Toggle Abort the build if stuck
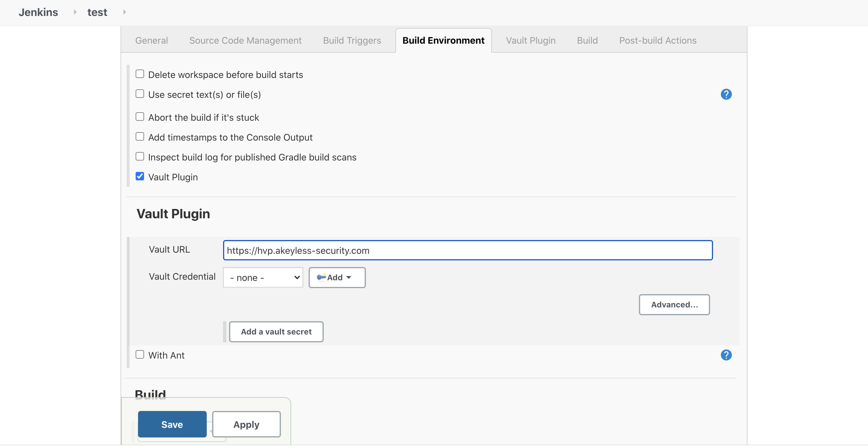 pyautogui.click(x=140, y=117)
